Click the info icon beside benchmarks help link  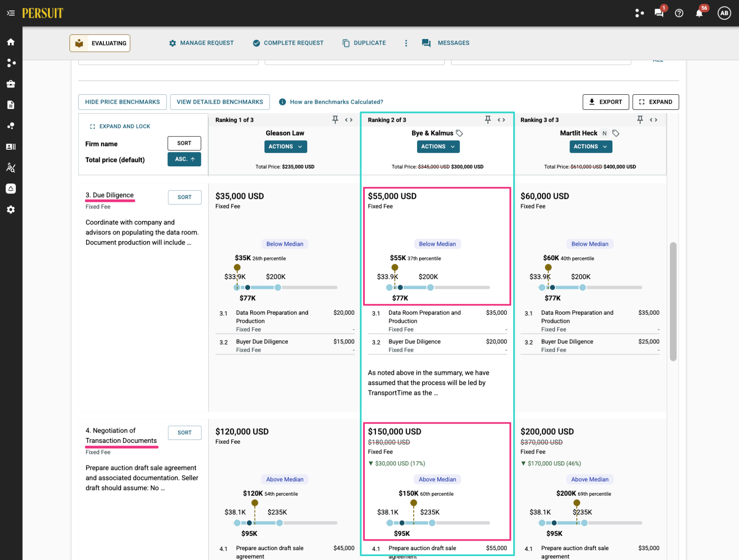pos(282,102)
